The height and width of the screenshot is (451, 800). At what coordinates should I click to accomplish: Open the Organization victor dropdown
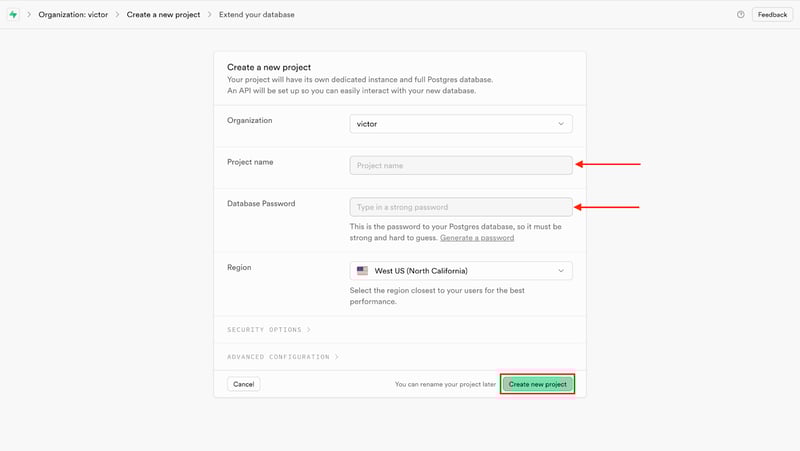pos(461,124)
